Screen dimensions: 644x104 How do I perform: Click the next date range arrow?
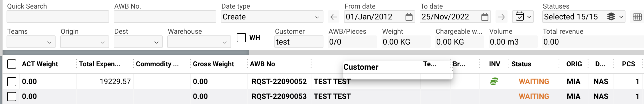tap(501, 17)
